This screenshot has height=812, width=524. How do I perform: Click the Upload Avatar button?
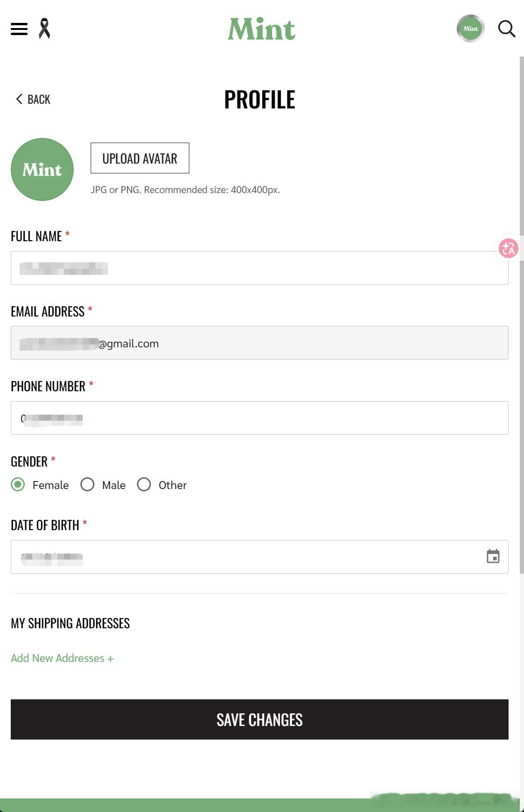140,158
